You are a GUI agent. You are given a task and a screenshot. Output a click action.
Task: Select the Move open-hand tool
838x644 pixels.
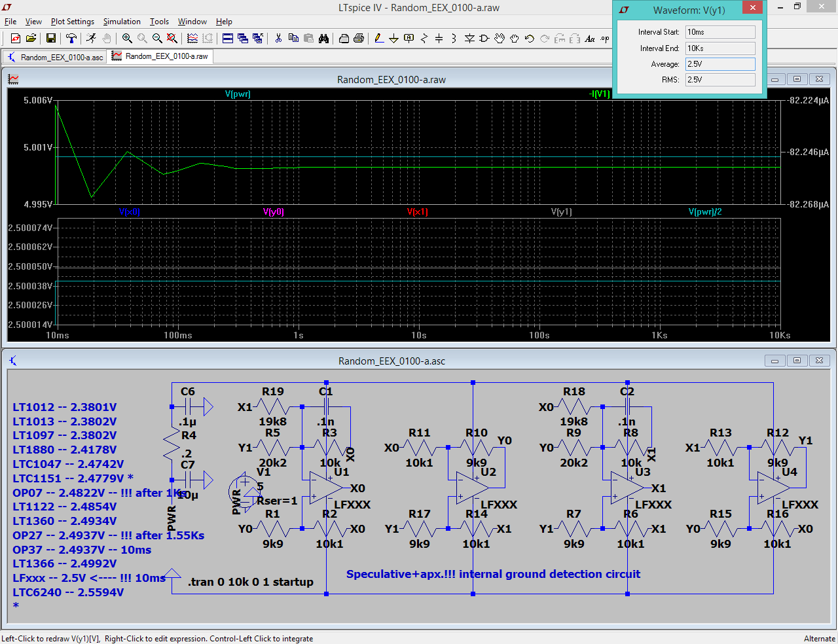500,39
